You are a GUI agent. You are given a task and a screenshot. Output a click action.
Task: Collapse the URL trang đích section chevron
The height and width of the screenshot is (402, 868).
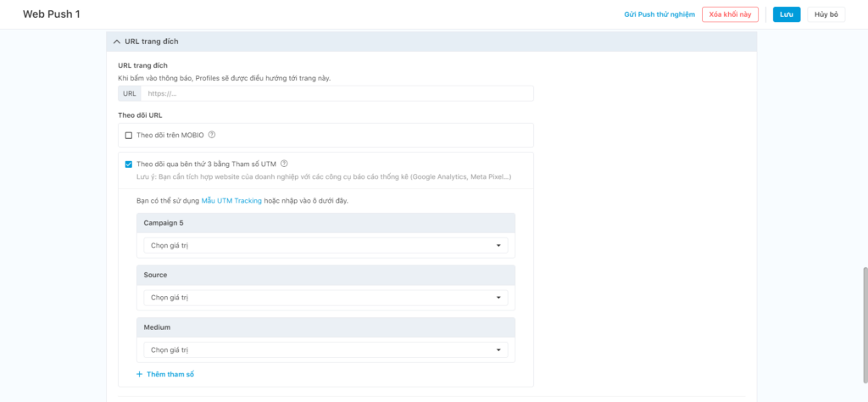[117, 42]
